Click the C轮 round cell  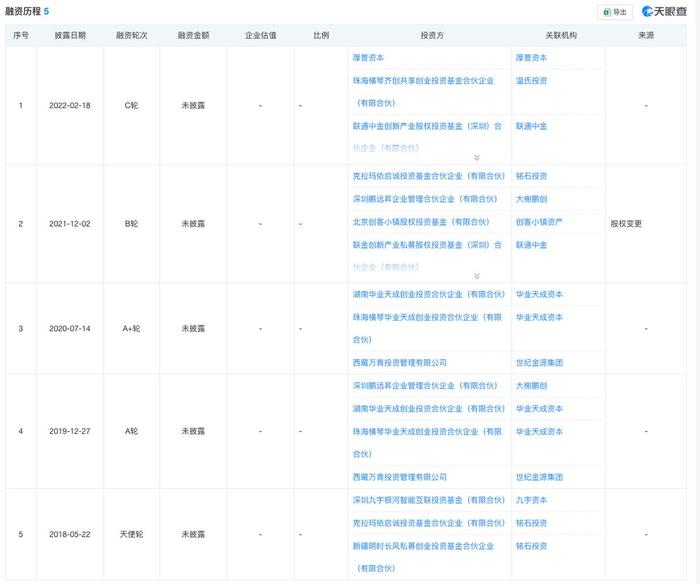131,106
